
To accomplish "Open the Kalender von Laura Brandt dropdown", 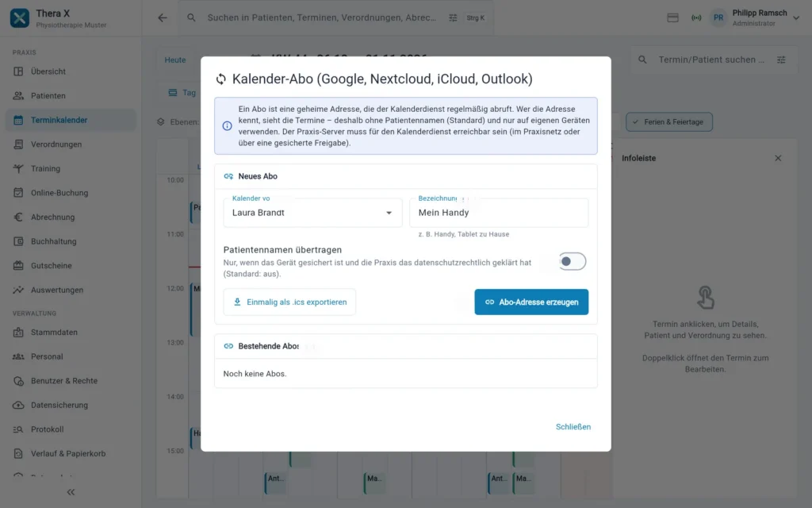I will click(x=312, y=213).
